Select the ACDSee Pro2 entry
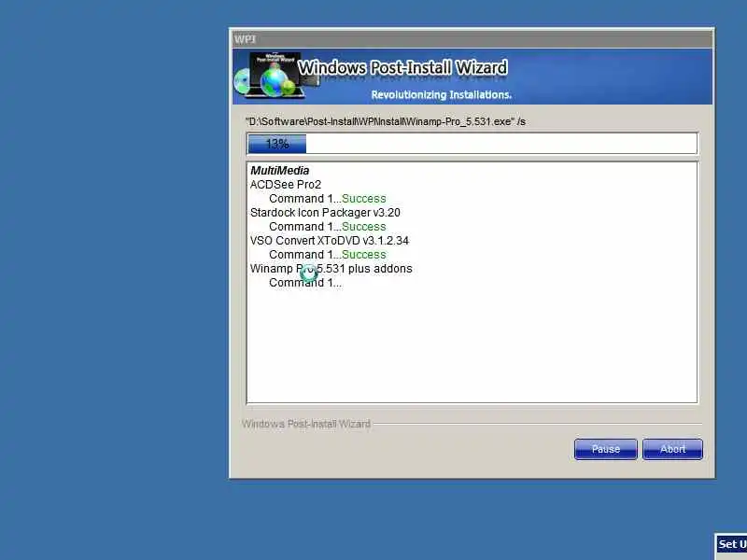Screen dimensions: 747x560 pyautogui.click(x=286, y=184)
